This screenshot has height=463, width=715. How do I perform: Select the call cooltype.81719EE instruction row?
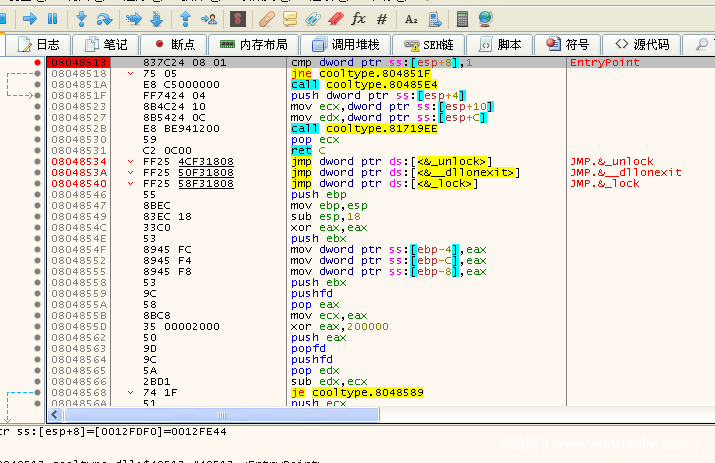364,129
